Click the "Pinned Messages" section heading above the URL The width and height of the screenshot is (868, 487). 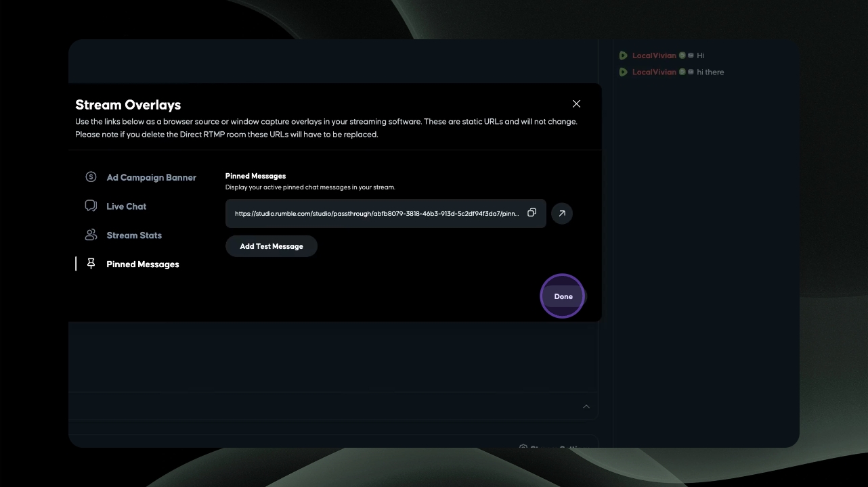(256, 176)
